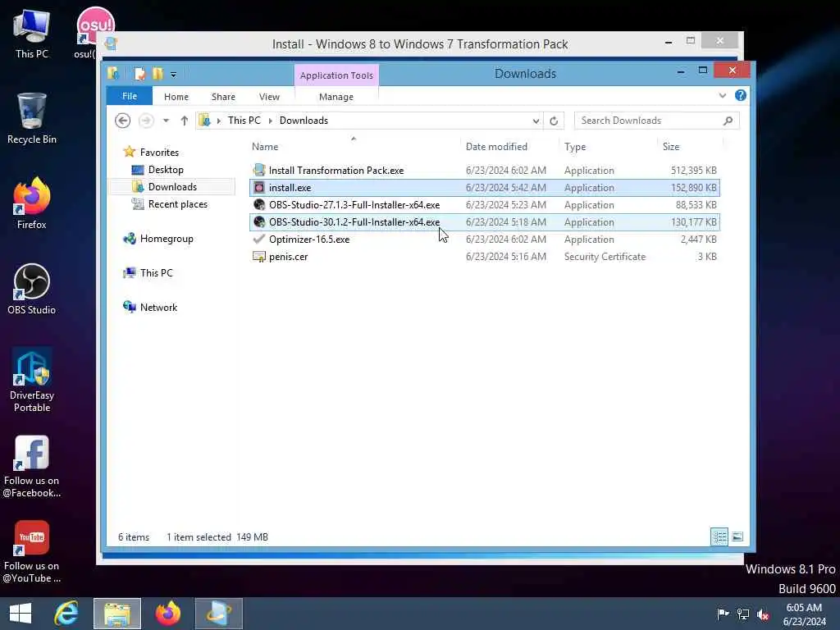
Task: Select This PC in the navigation pane
Action: tap(156, 272)
